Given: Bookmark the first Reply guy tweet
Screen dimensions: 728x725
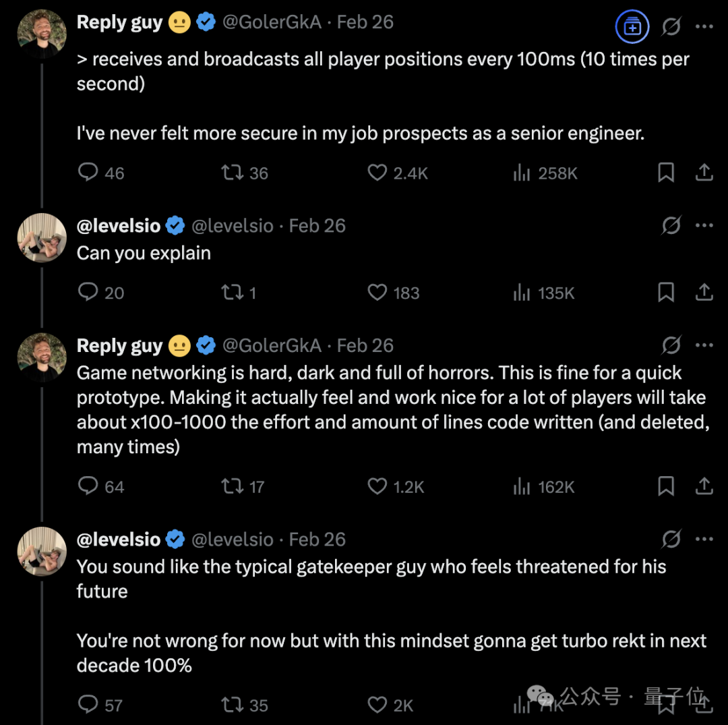Looking at the screenshot, I should click(x=666, y=172).
